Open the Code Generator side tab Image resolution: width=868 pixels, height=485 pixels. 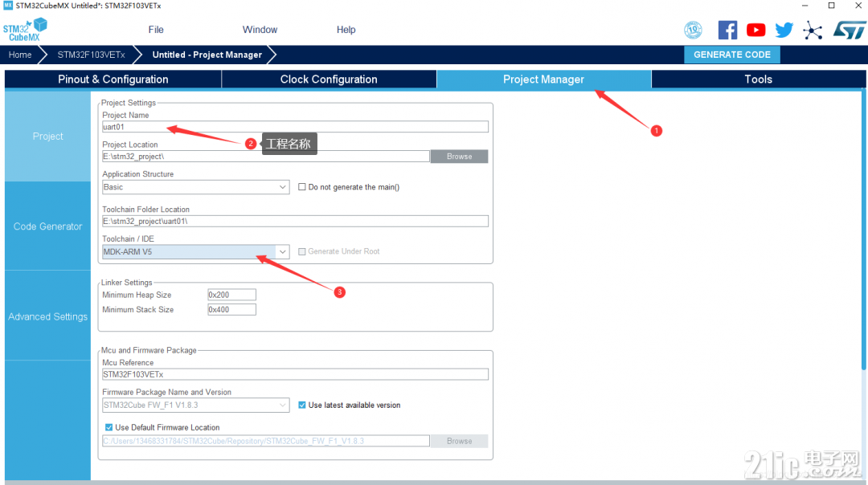point(47,226)
